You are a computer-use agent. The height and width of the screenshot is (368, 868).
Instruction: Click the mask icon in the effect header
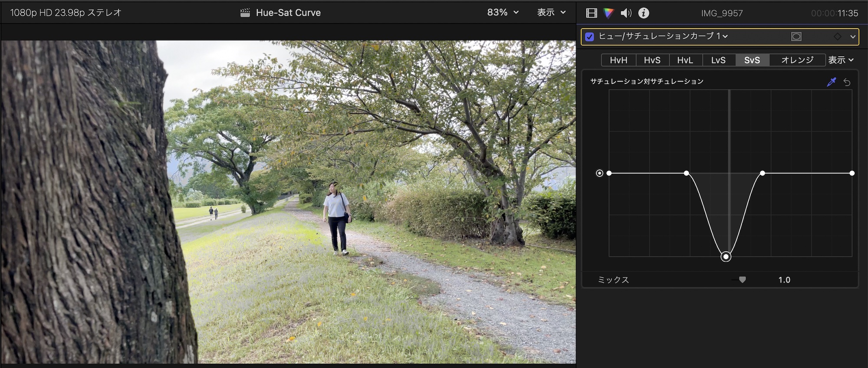pyautogui.click(x=796, y=36)
